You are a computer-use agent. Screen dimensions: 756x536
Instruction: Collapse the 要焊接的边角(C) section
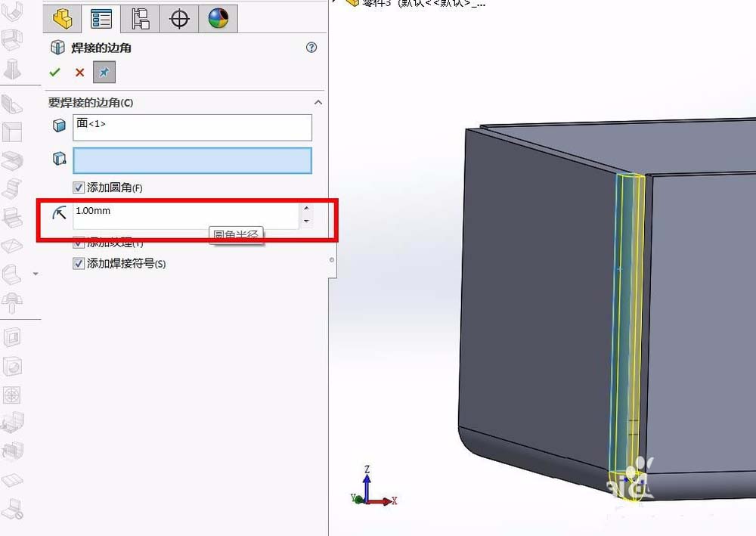click(x=318, y=102)
